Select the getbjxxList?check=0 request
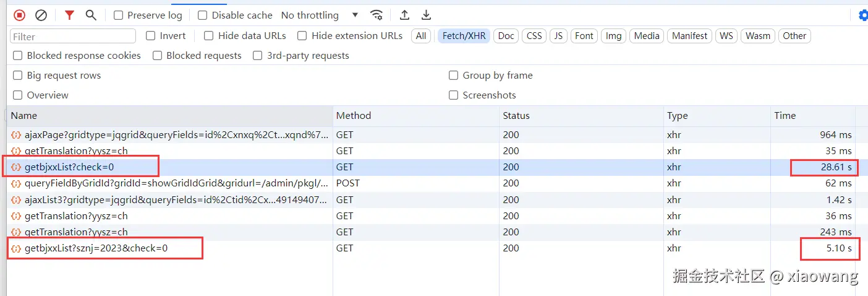The height and width of the screenshot is (296, 868). pyautogui.click(x=69, y=167)
